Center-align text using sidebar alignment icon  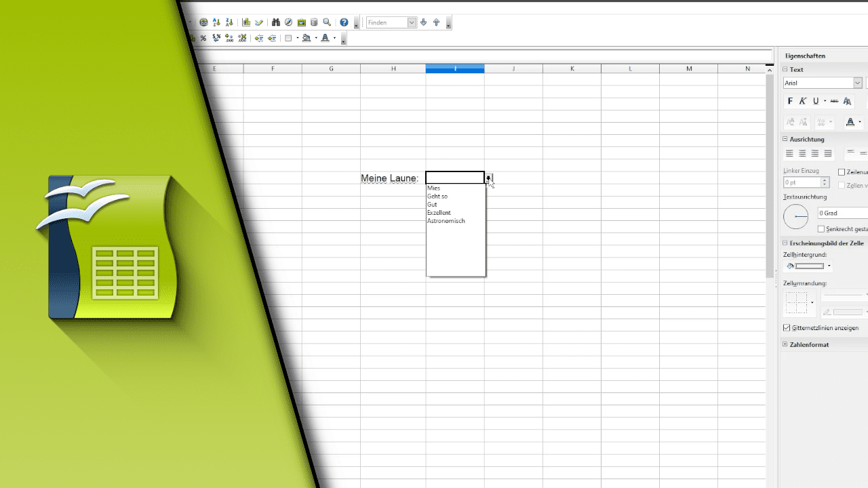(x=802, y=154)
